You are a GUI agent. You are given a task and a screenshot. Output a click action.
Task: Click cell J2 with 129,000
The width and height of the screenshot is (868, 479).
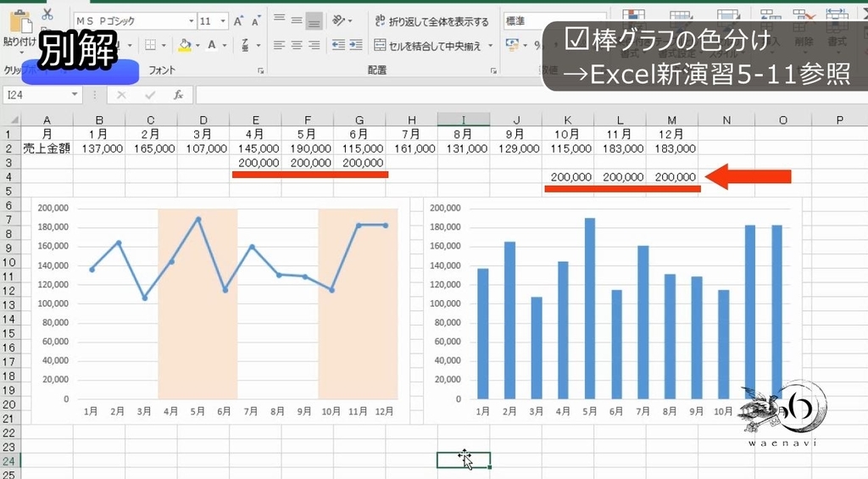pos(516,148)
